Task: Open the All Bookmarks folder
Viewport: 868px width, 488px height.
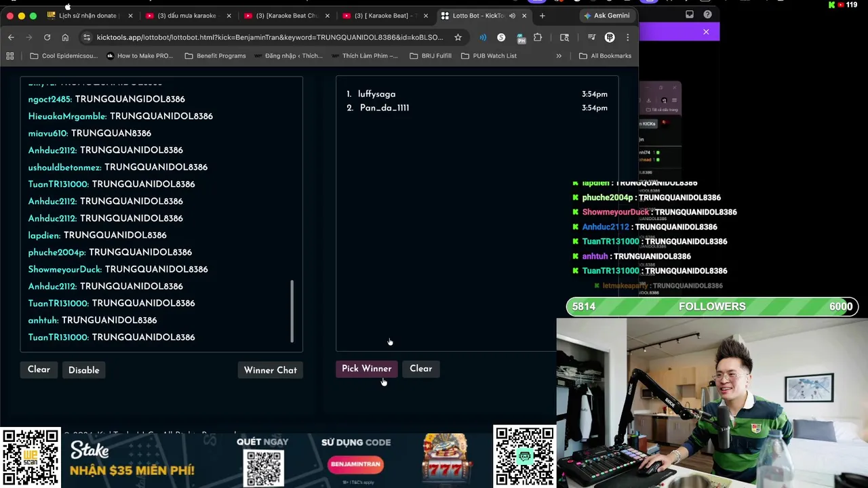Action: (x=605, y=56)
